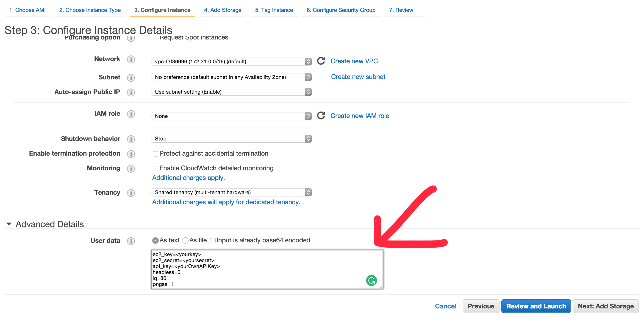Open the IAM role dropdown
Image resolution: width=644 pixels, height=319 pixels.
point(231,116)
